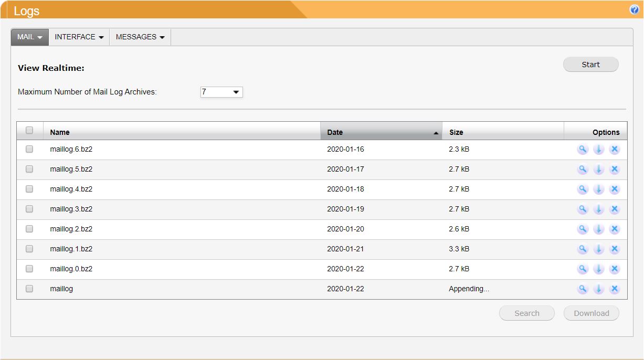Click the file name maillog.0.bz2

(x=71, y=269)
